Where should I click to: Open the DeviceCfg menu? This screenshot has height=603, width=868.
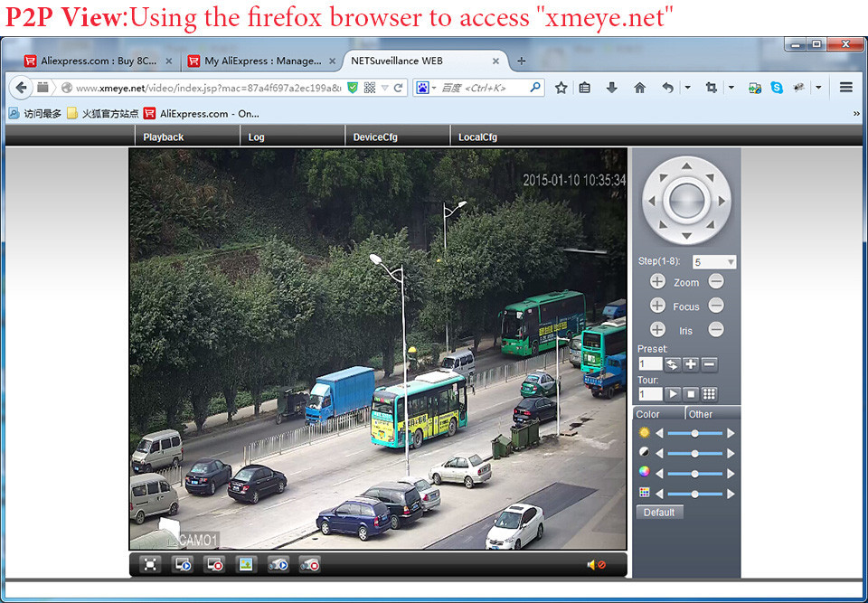375,137
